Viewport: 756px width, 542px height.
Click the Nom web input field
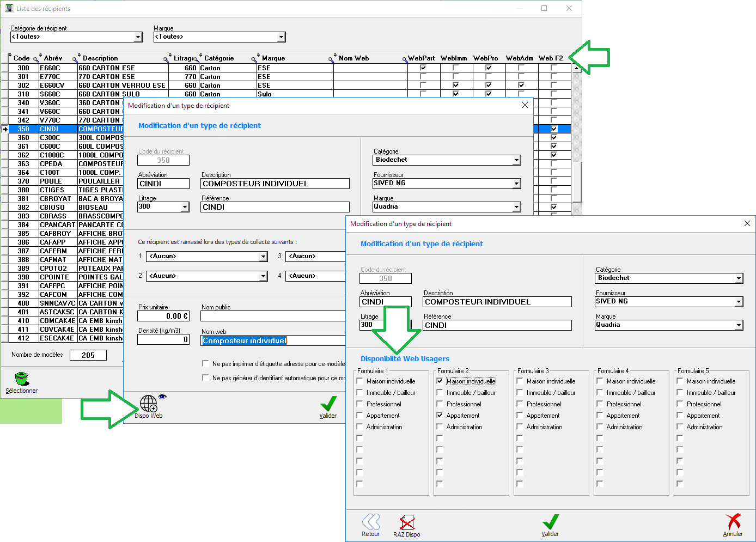272,340
